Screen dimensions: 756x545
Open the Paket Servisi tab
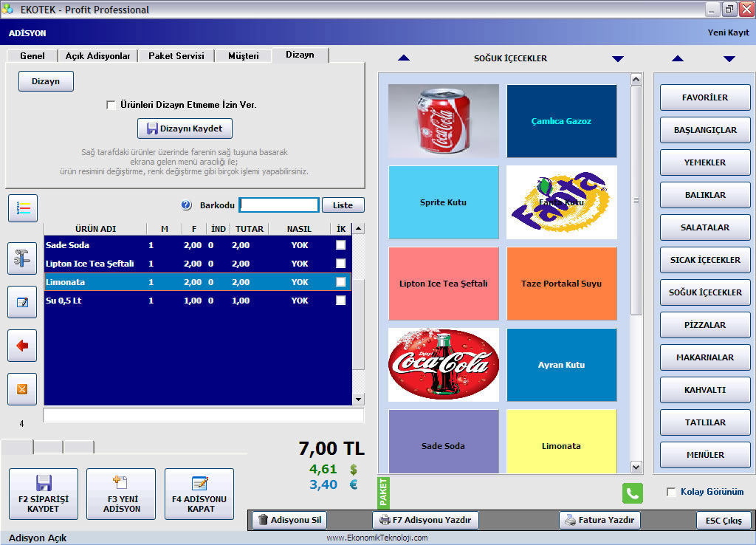point(176,56)
